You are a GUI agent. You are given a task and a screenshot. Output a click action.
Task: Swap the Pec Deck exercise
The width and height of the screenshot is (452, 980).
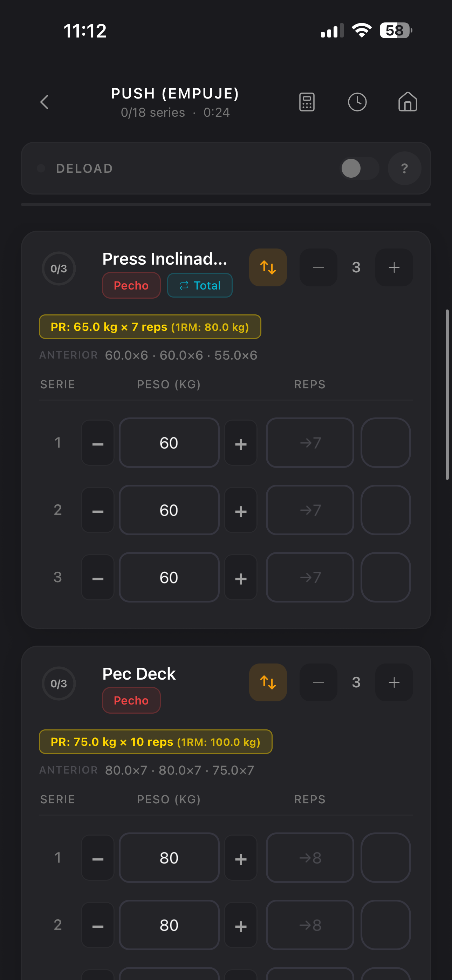(268, 682)
